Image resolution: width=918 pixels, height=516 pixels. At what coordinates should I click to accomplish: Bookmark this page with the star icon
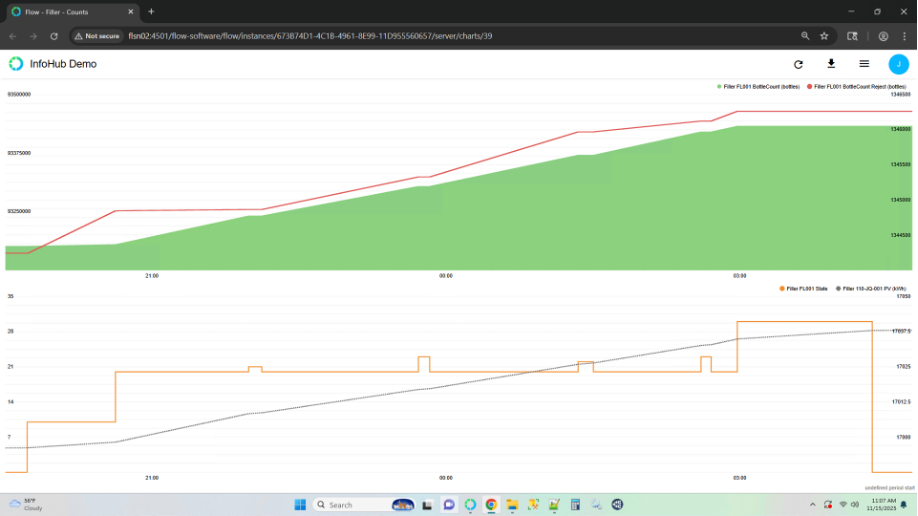click(824, 36)
